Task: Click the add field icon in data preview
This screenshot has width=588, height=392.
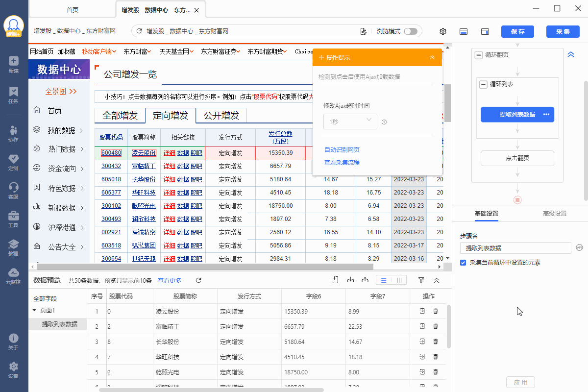Action: [x=336, y=280]
